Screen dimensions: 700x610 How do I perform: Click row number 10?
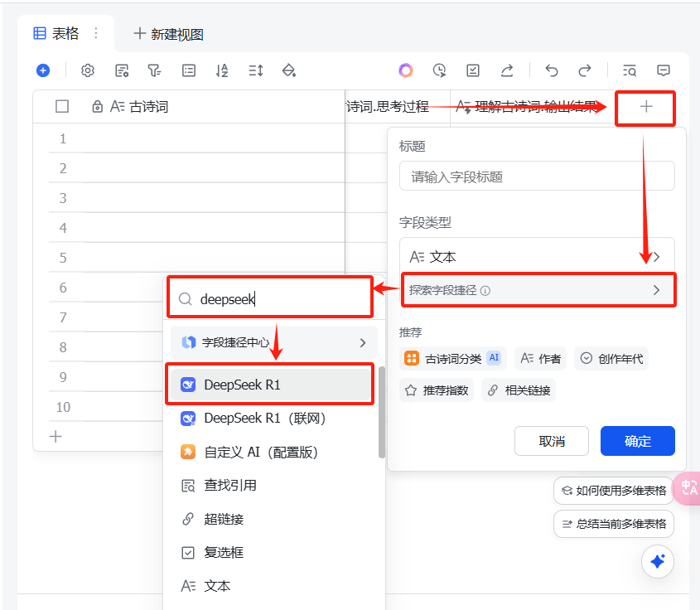point(63,407)
